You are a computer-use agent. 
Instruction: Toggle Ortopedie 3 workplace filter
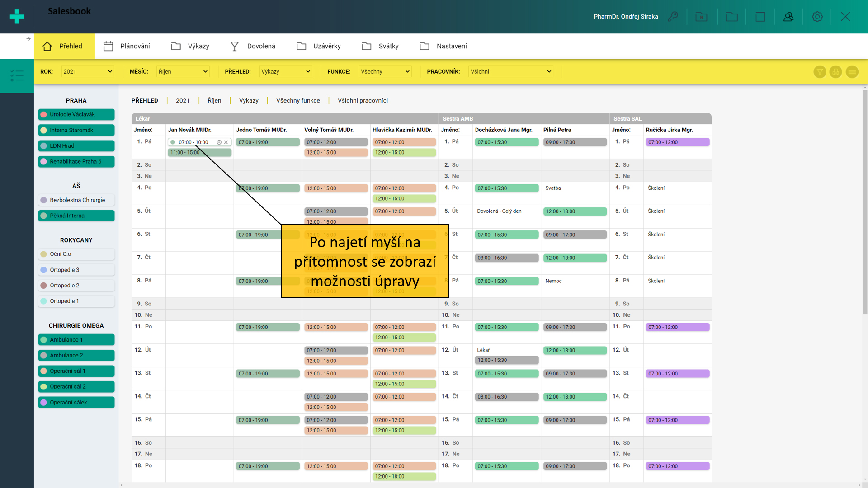[76, 270]
